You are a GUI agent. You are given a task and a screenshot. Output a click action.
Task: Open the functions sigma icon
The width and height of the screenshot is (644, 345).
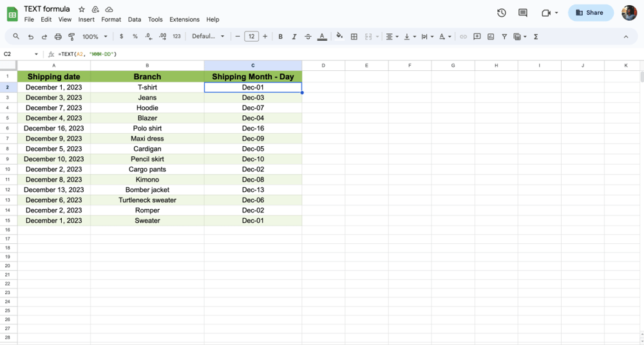[x=536, y=37]
